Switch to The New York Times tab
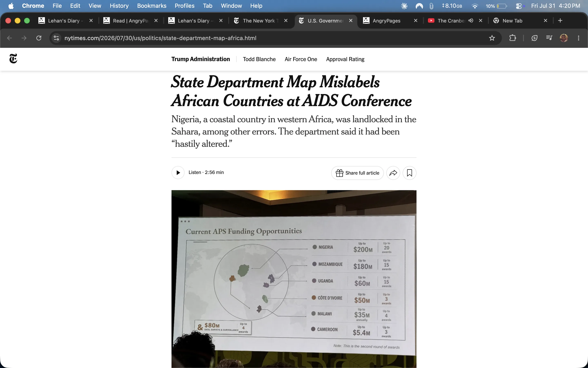The height and width of the screenshot is (368, 588). pyautogui.click(x=261, y=21)
